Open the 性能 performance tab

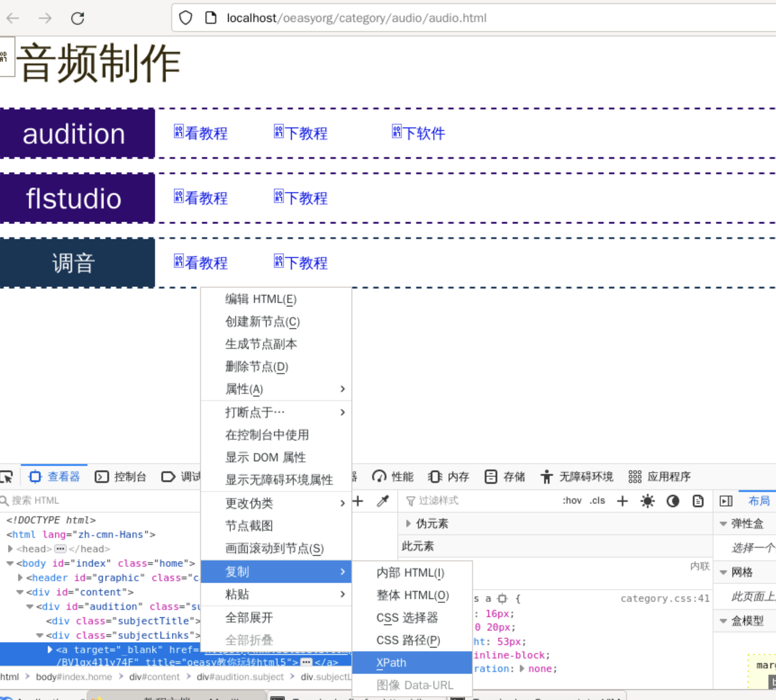pos(392,477)
